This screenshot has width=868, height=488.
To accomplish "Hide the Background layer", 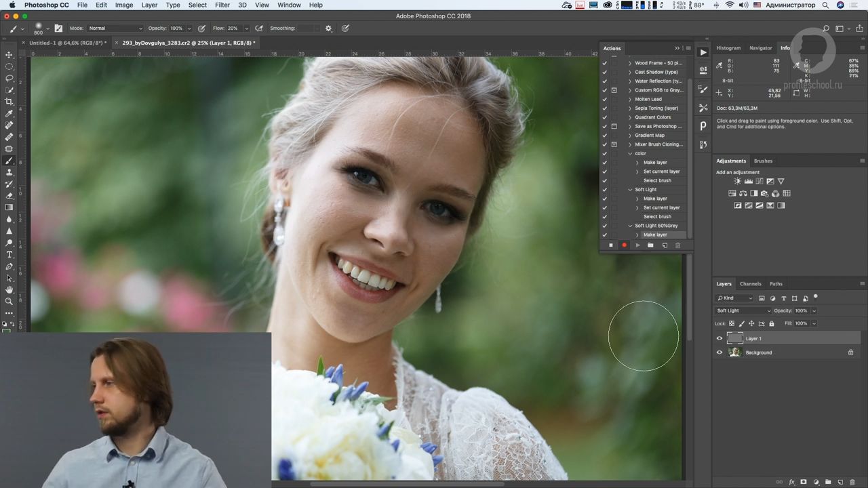I will [x=719, y=352].
